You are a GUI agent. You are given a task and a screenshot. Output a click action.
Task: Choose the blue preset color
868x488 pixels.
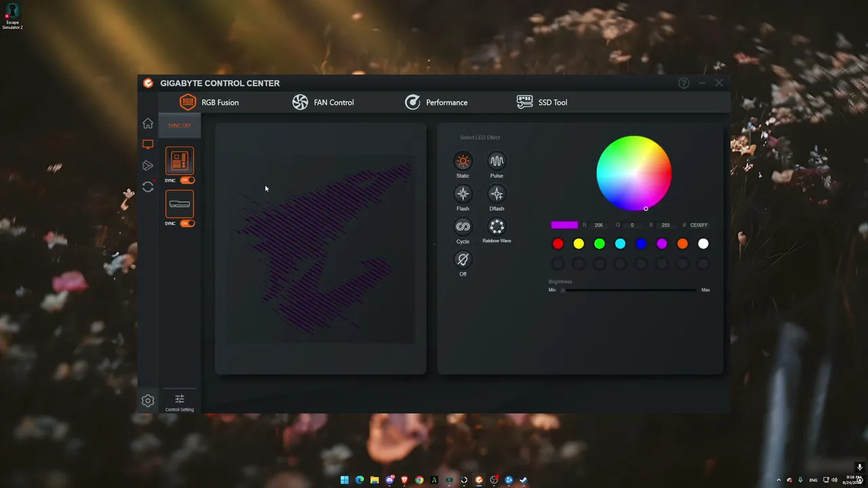coord(641,244)
